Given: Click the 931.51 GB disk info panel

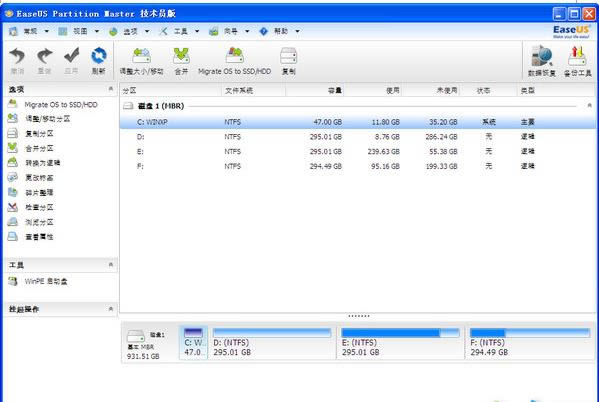Looking at the screenshot, I should pyautogui.click(x=149, y=344).
